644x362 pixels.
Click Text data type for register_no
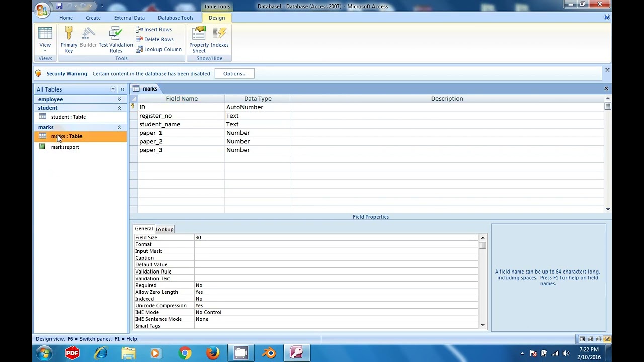coord(257,116)
